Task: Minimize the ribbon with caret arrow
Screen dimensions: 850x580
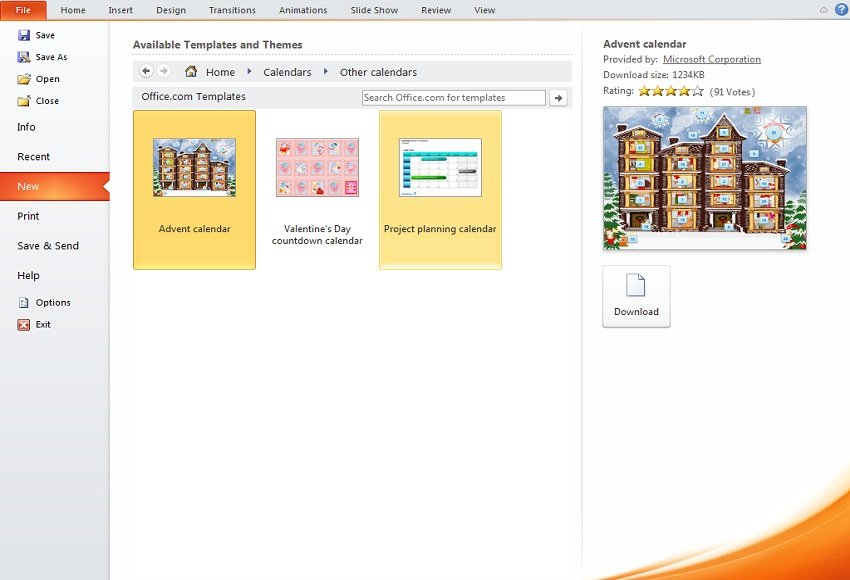Action: click(x=823, y=10)
